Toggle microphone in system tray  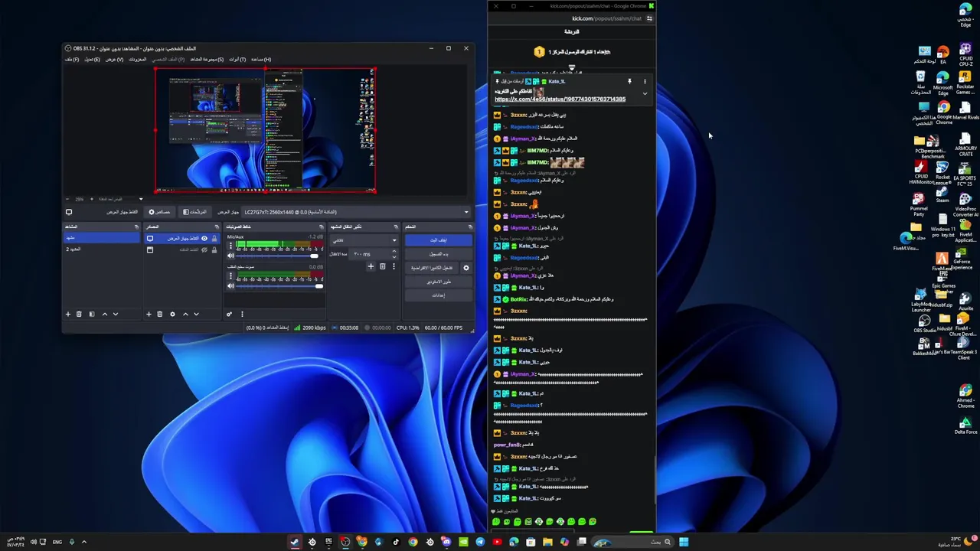click(72, 542)
